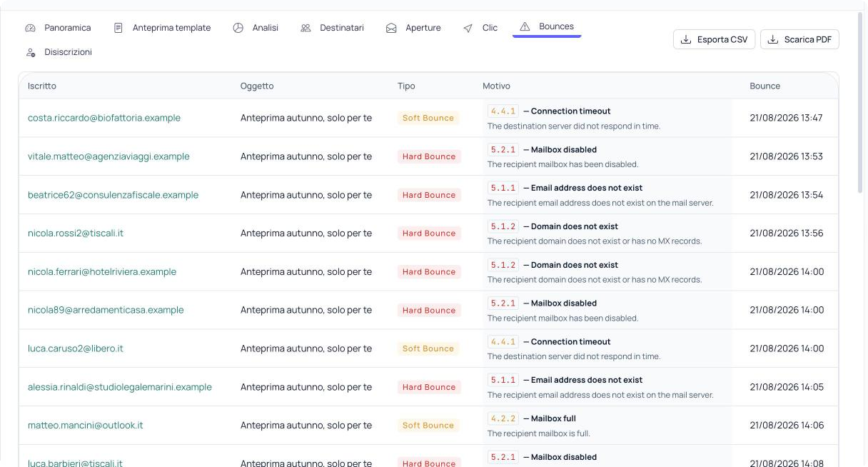Click the Iscritto column header

(42, 86)
